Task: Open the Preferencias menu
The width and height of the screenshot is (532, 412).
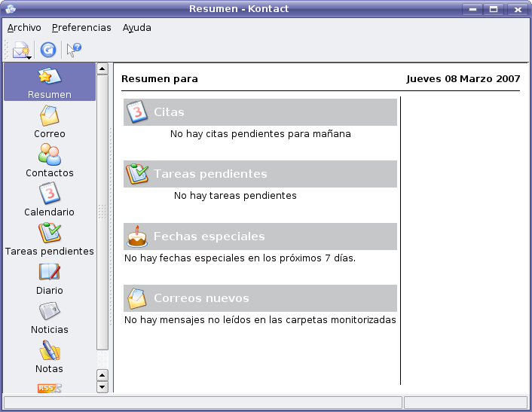Action: coord(81,27)
